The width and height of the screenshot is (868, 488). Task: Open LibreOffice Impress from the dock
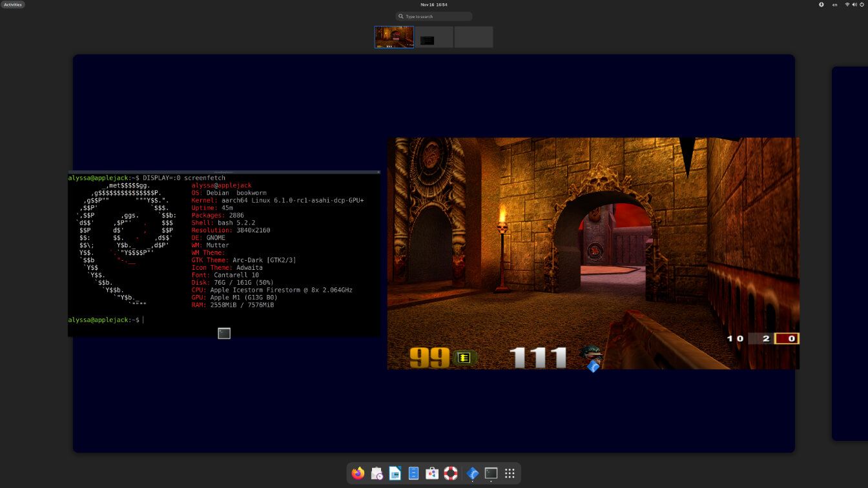point(394,473)
